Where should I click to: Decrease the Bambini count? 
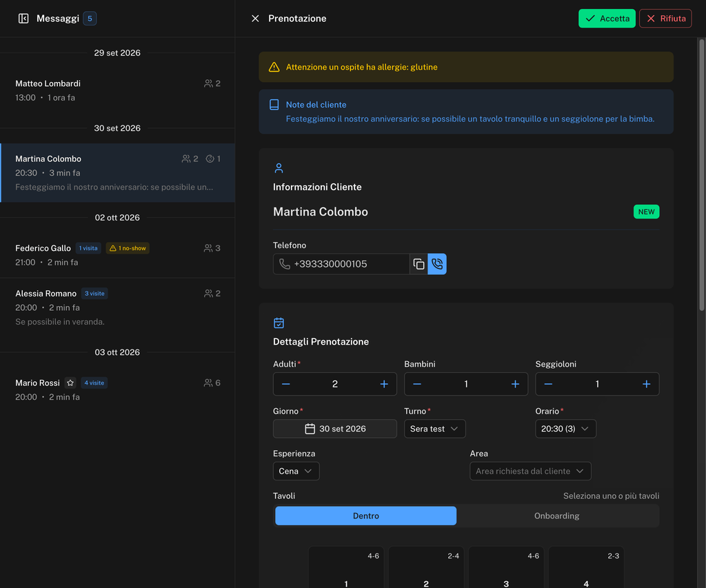[417, 384]
